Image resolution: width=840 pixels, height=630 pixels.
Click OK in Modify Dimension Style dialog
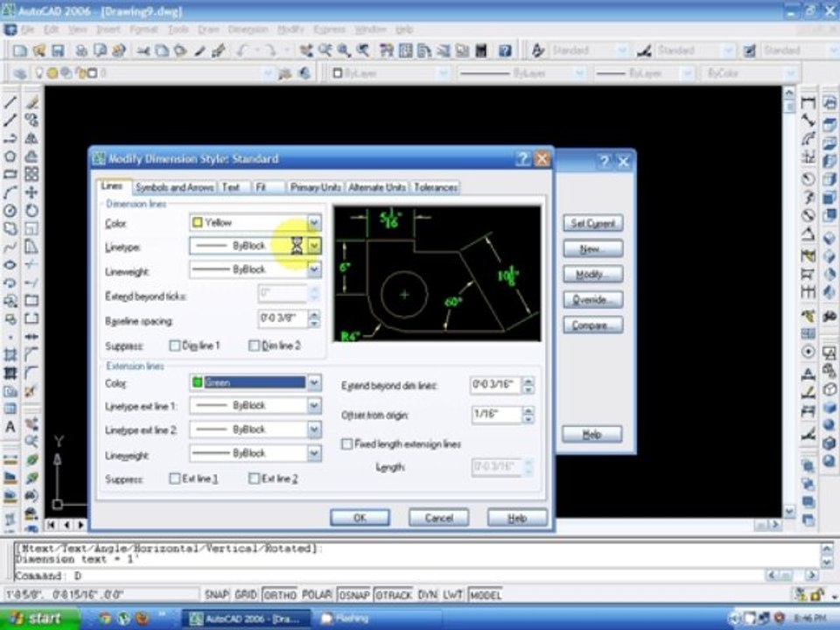(x=360, y=517)
